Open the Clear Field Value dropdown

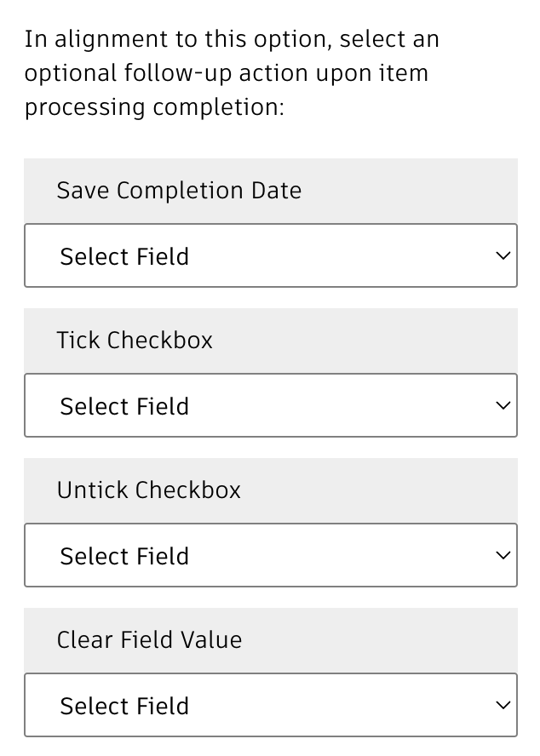pos(270,705)
